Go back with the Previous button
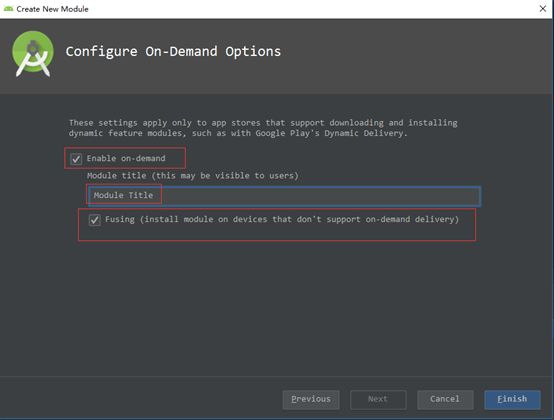The width and height of the screenshot is (554, 420). click(x=311, y=400)
